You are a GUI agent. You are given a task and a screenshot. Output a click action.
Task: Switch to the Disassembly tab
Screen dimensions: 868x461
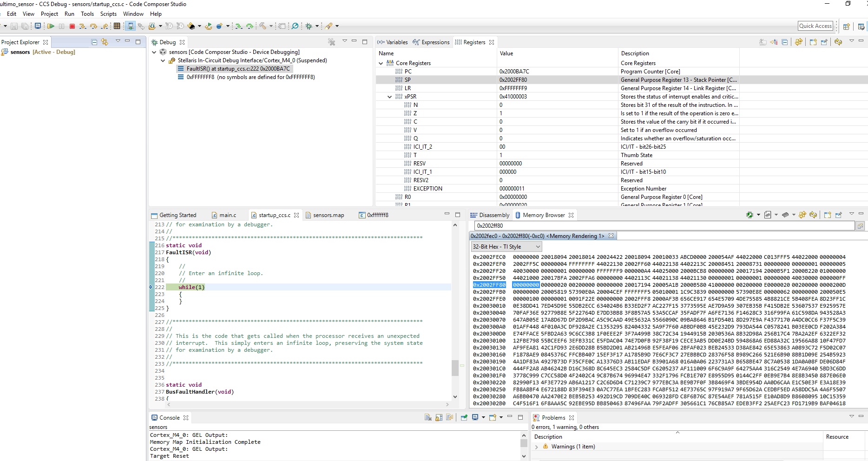click(490, 215)
